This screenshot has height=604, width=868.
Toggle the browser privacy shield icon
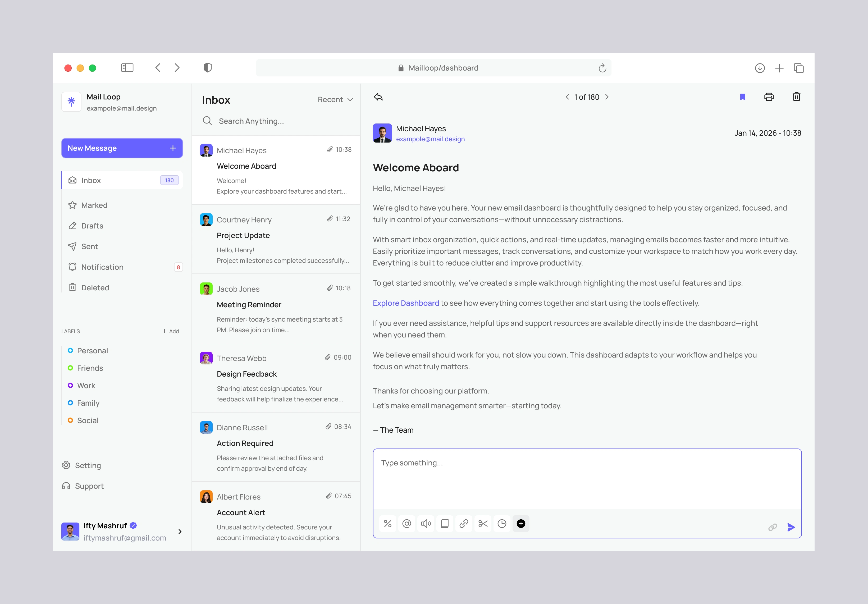tap(207, 68)
